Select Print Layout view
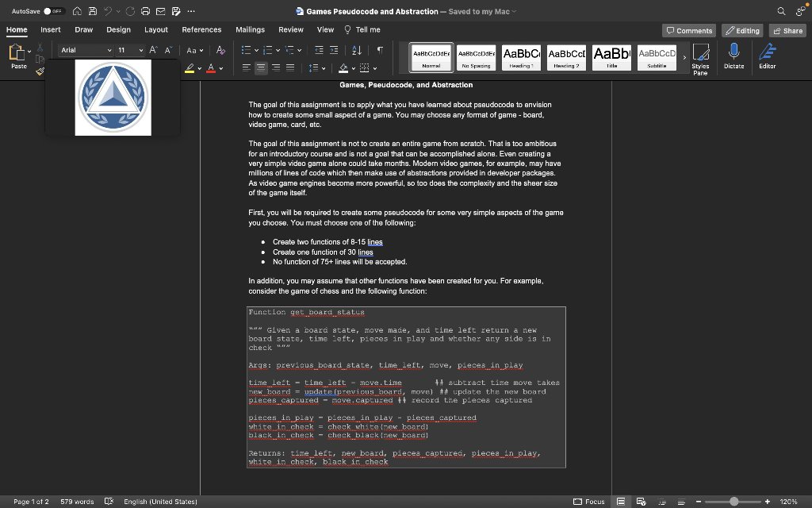The height and width of the screenshot is (508, 812). [x=620, y=502]
